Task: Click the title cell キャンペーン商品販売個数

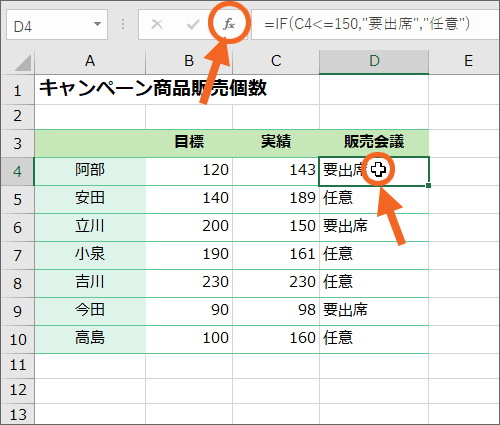Action: 153,89
